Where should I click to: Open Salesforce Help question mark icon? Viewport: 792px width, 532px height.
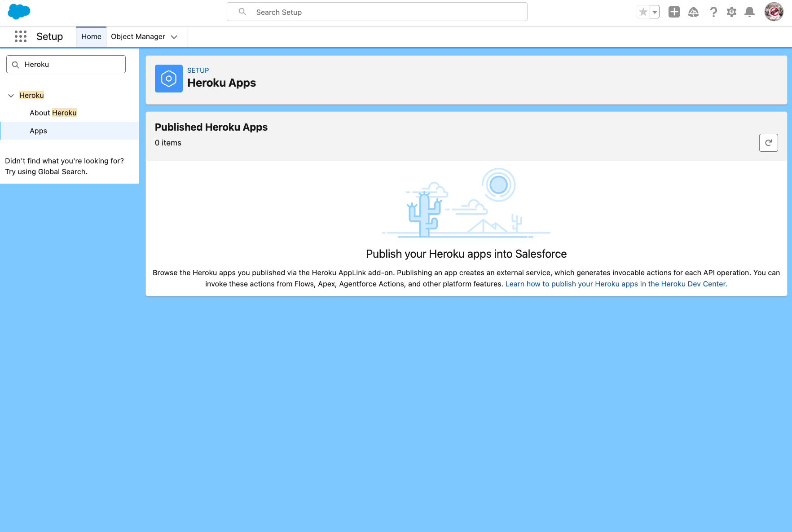pyautogui.click(x=713, y=12)
